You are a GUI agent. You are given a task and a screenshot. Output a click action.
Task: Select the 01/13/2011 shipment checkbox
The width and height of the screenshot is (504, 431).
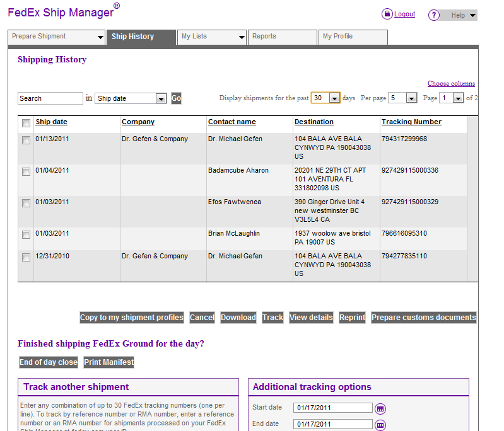tap(26, 141)
